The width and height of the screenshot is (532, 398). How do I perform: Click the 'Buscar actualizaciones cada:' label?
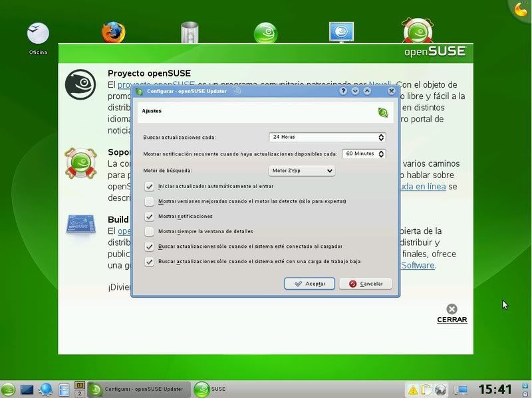tap(180, 138)
